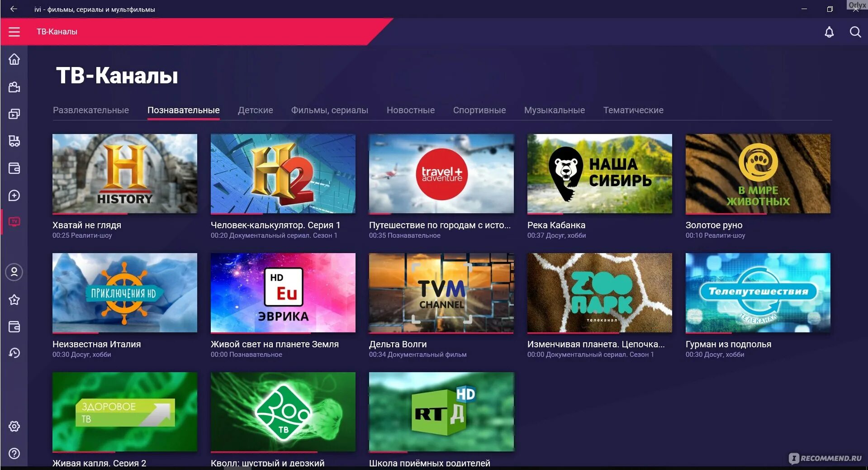868x470 pixels.
Task: Open the Зоо ТВ channel thumbnail
Action: (283, 412)
